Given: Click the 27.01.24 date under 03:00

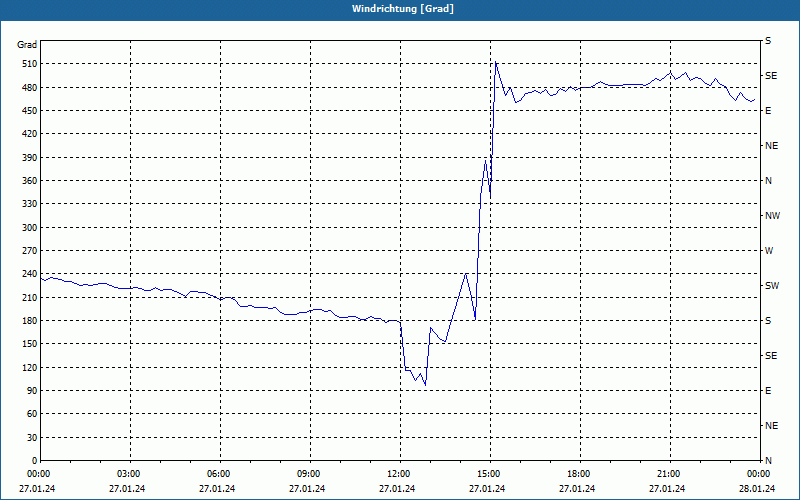Looking at the screenshot, I should (127, 489).
